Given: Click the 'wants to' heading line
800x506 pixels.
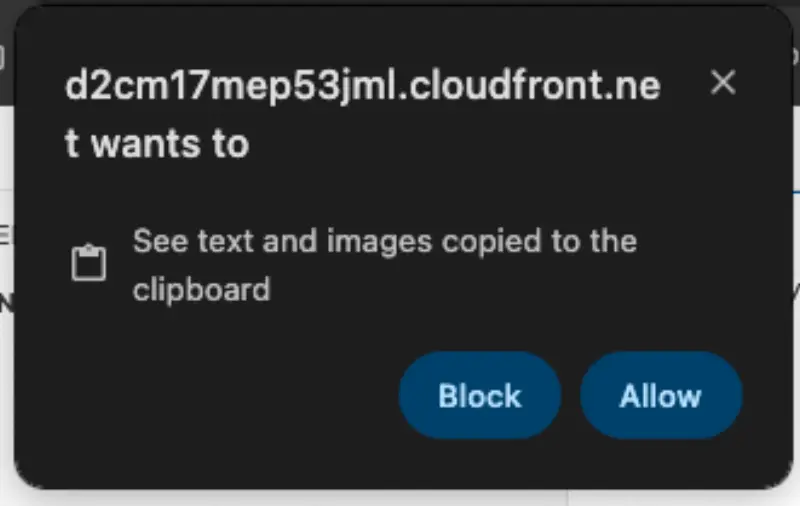Looking at the screenshot, I should [x=157, y=144].
